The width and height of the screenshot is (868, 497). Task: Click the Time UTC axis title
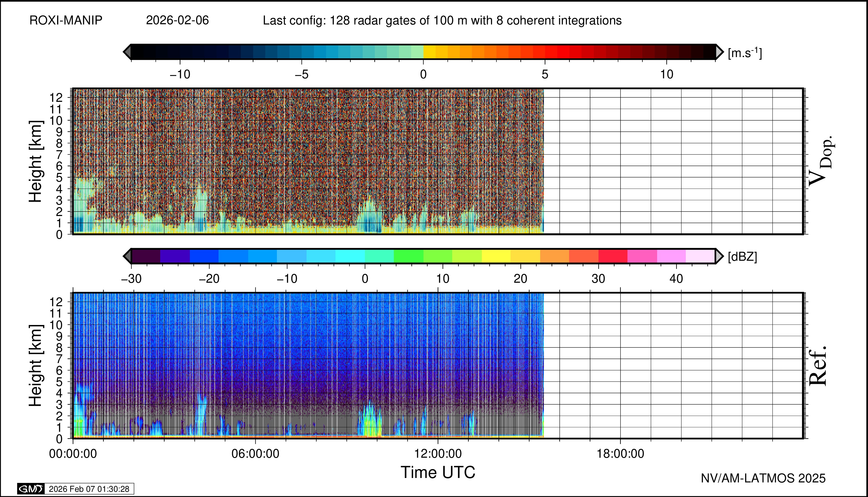(438, 473)
